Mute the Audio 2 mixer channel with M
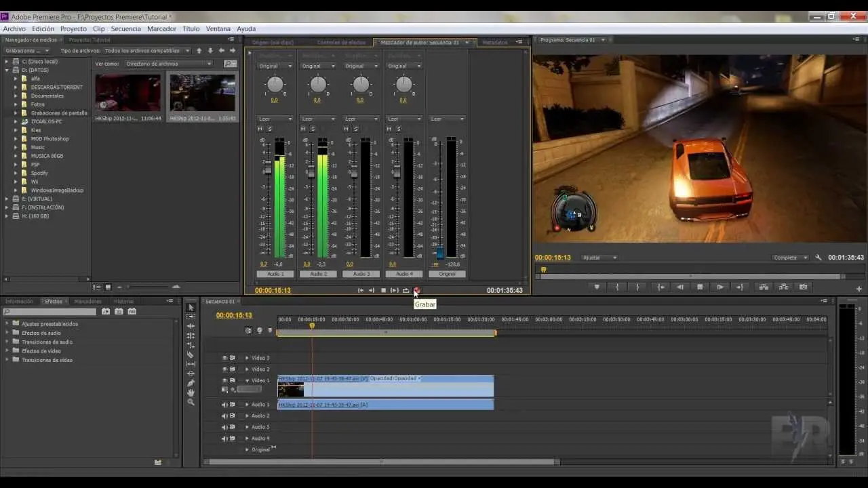The height and width of the screenshot is (488, 868). (304, 129)
